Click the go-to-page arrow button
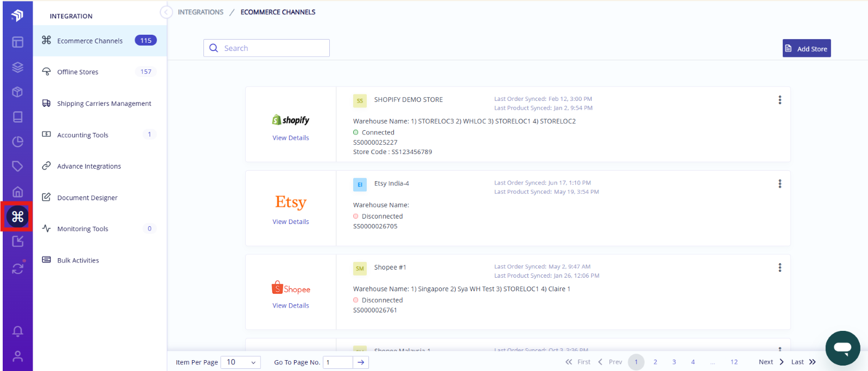This screenshot has height=371, width=868. tap(361, 362)
